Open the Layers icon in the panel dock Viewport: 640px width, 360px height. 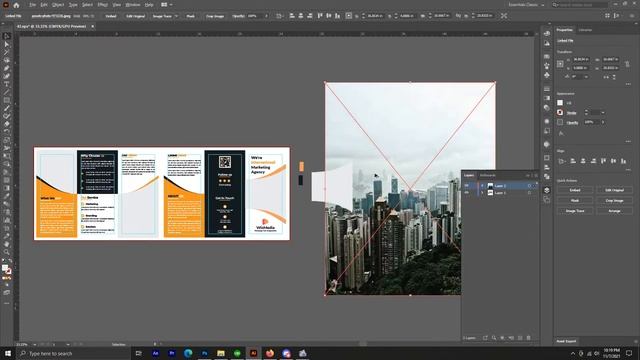coord(547,190)
